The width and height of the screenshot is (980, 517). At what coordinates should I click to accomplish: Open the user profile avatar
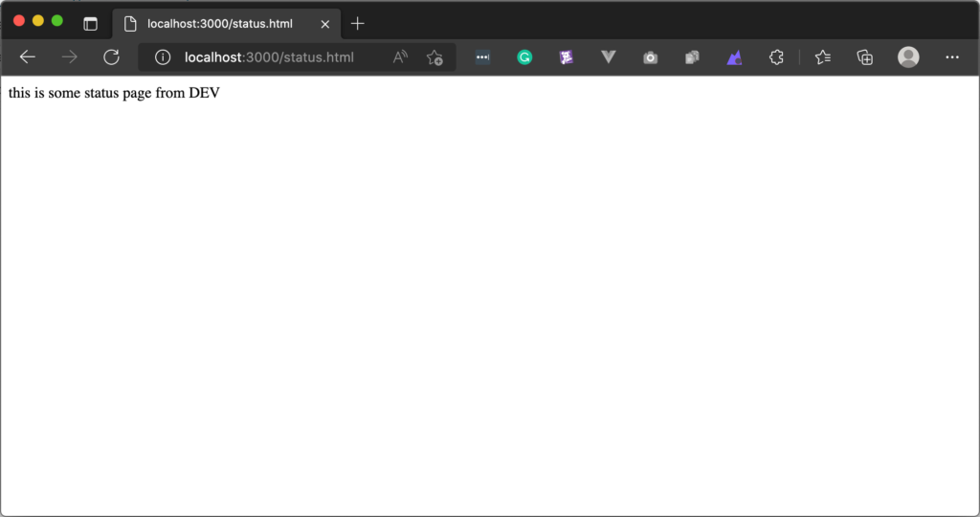908,57
